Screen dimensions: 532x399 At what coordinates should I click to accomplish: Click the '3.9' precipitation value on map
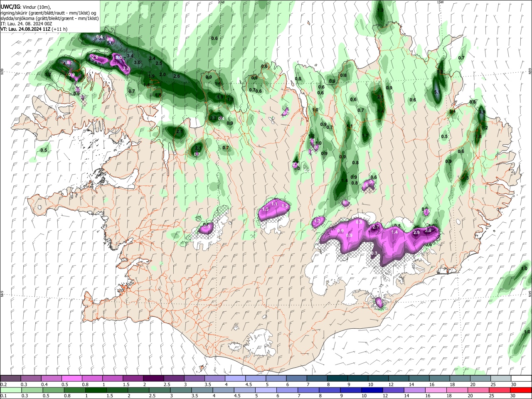[x=482, y=112]
